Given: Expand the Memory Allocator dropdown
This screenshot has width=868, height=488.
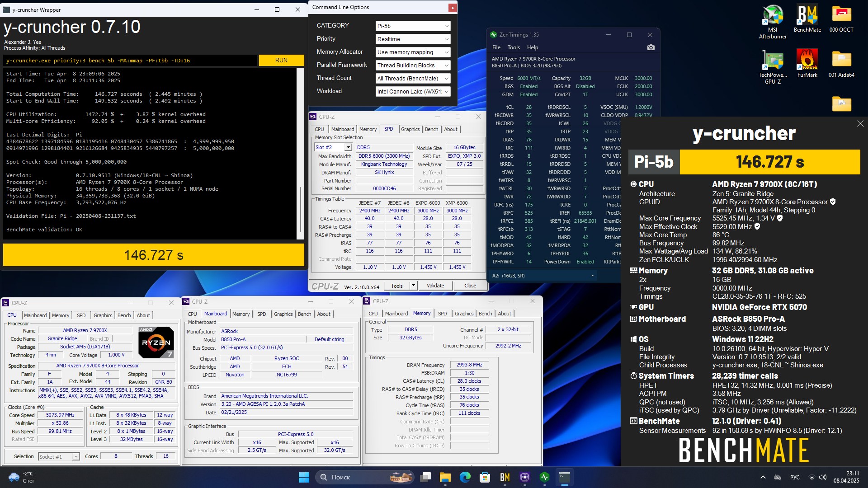Looking at the screenshot, I should pos(413,52).
